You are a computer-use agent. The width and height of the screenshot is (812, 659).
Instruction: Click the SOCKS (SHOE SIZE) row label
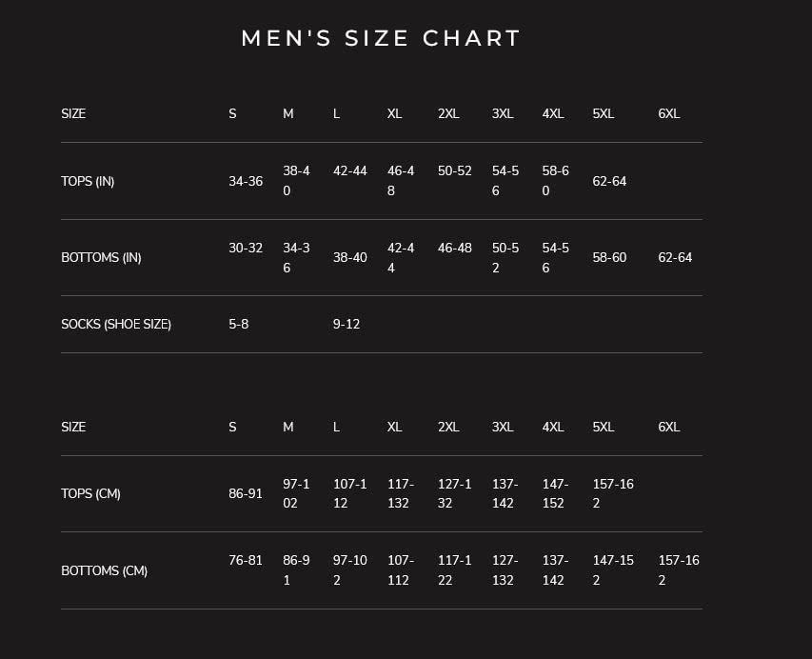coord(116,324)
